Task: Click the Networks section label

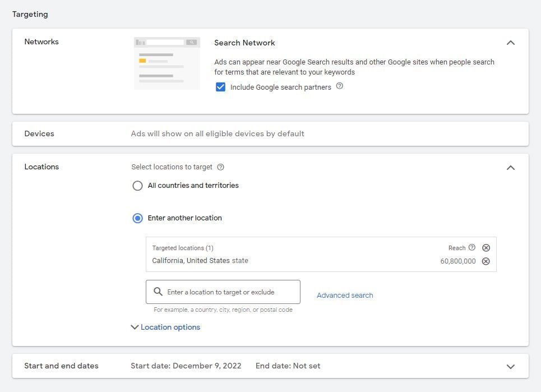Action: pos(41,41)
